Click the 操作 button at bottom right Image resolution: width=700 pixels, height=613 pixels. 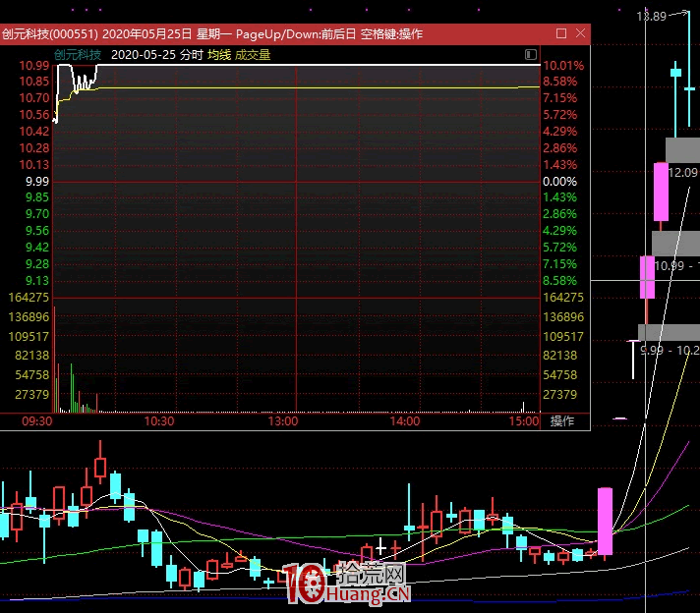click(561, 420)
